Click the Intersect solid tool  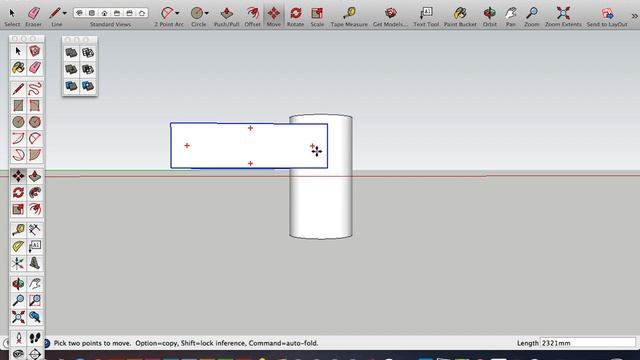pos(88,53)
